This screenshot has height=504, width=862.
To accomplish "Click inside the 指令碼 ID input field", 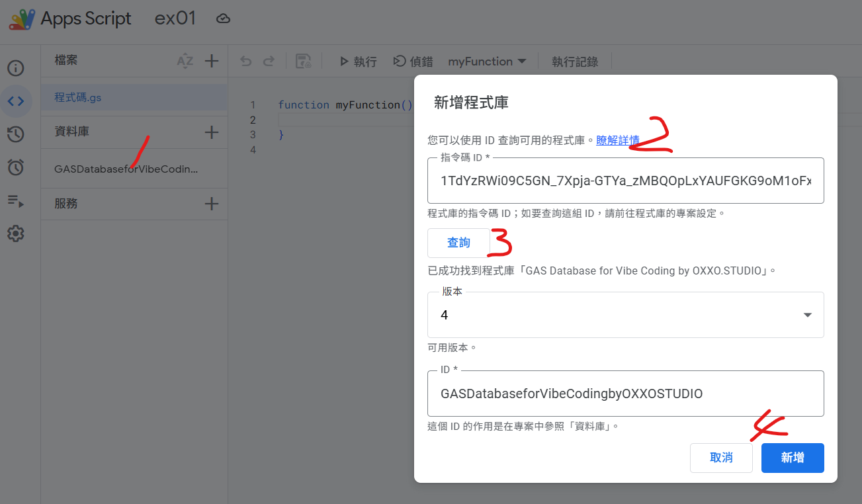I will pyautogui.click(x=625, y=181).
